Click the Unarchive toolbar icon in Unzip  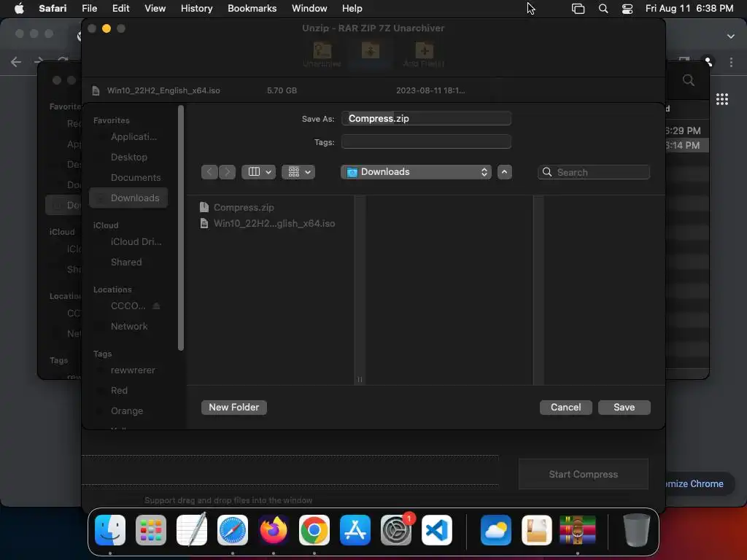pyautogui.click(x=322, y=55)
